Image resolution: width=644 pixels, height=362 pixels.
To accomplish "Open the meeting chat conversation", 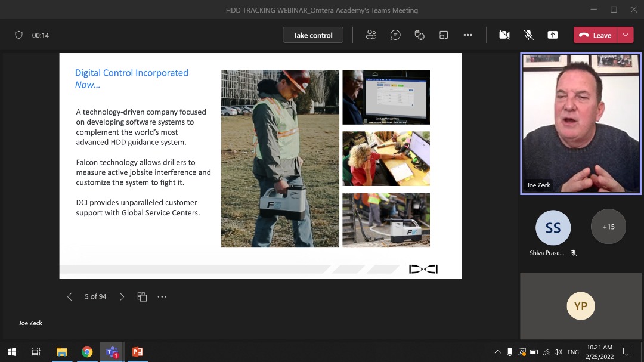I will pyautogui.click(x=395, y=35).
